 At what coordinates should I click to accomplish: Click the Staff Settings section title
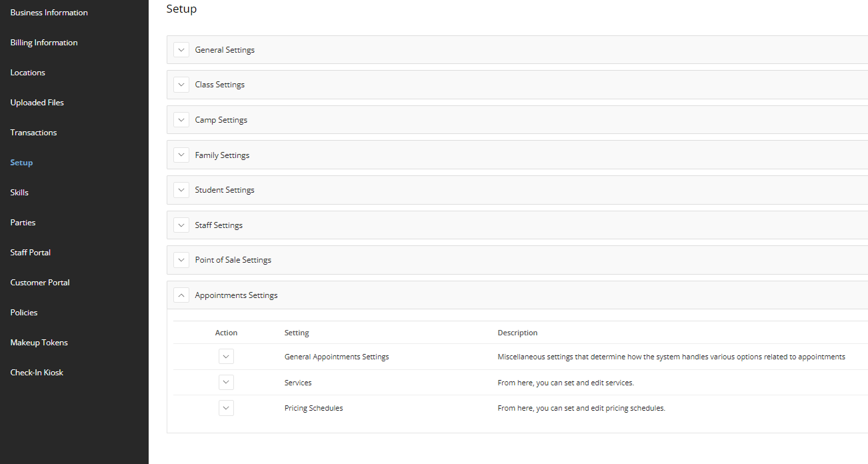[219, 225]
